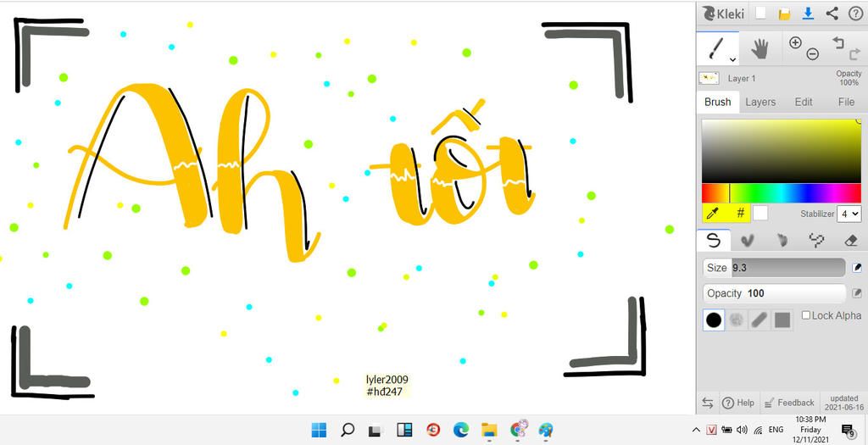Switch to the Brush tab

click(717, 103)
